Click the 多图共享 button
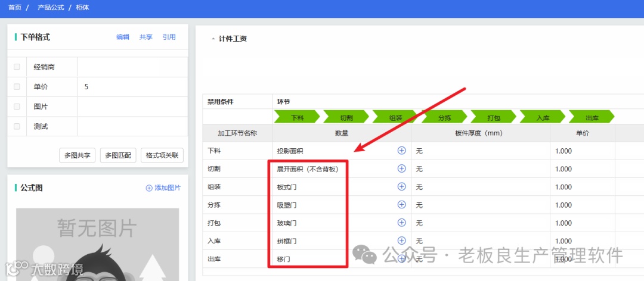 77,155
